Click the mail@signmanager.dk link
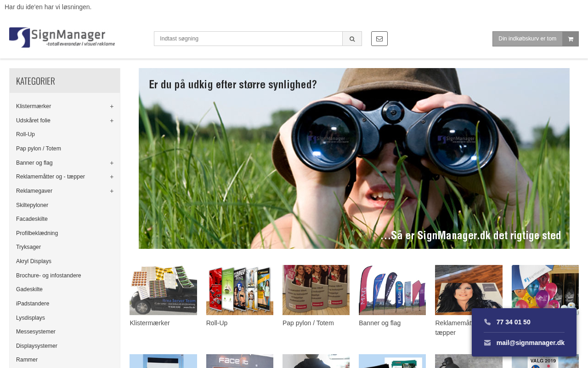Viewport: 588px width, 368px height. (x=530, y=343)
